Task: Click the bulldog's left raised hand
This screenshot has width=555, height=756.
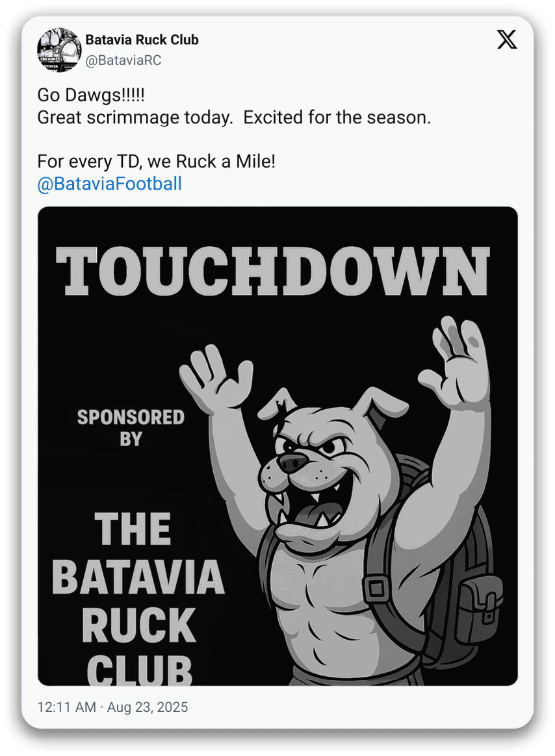Action: tap(214, 375)
